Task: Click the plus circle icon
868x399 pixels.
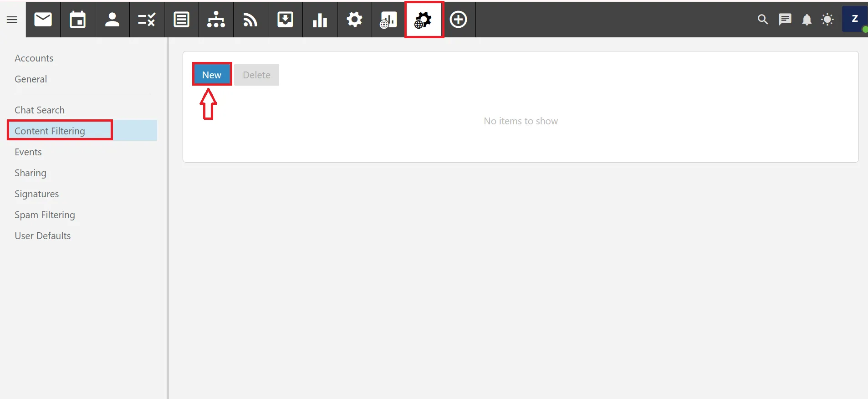Action: [x=458, y=20]
